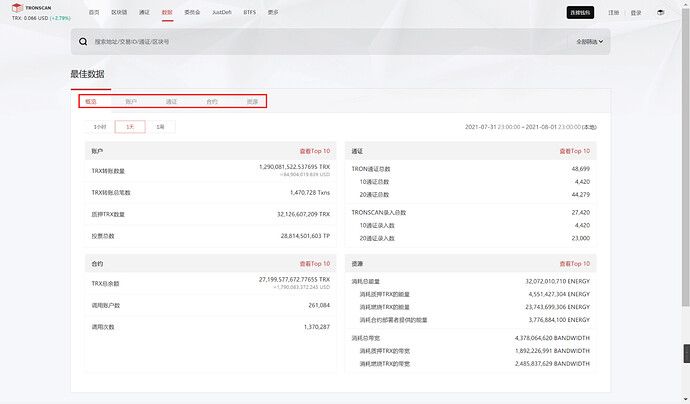This screenshot has height=404, width=690.
Task: Select the 概览 tab
Action: coord(91,101)
